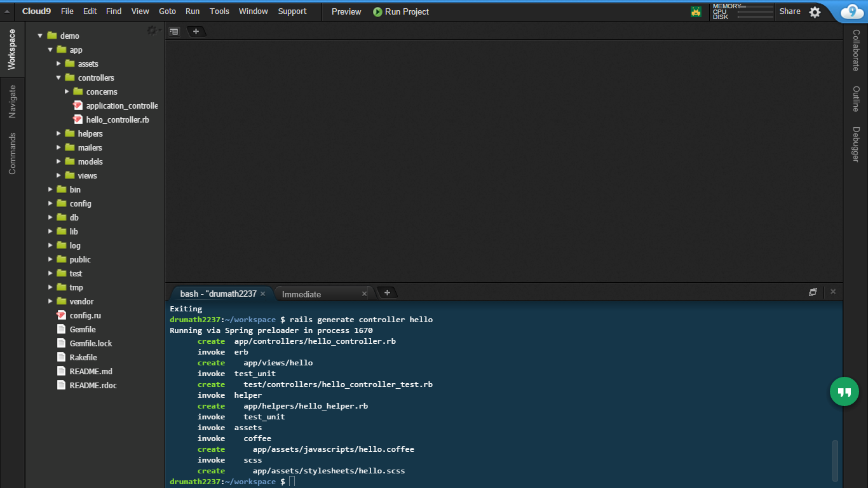The width and height of the screenshot is (868, 488).
Task: Open the Run menu
Action: [193, 11]
